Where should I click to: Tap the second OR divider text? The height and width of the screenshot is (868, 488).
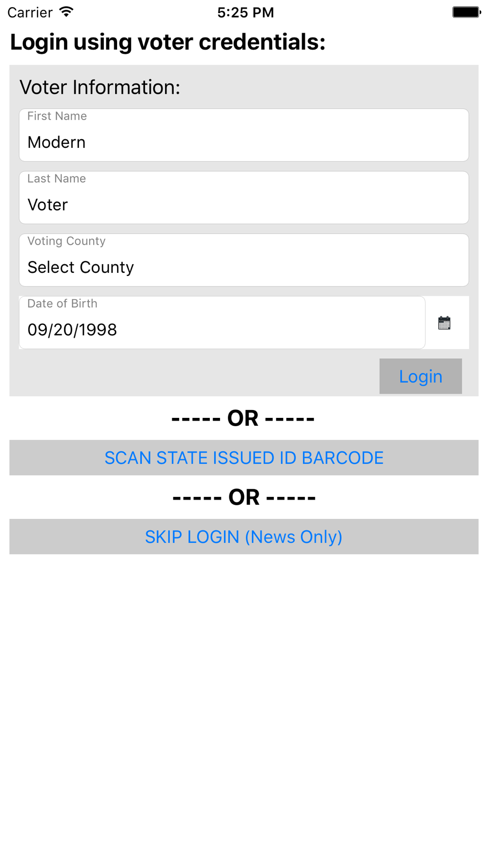pos(244,497)
